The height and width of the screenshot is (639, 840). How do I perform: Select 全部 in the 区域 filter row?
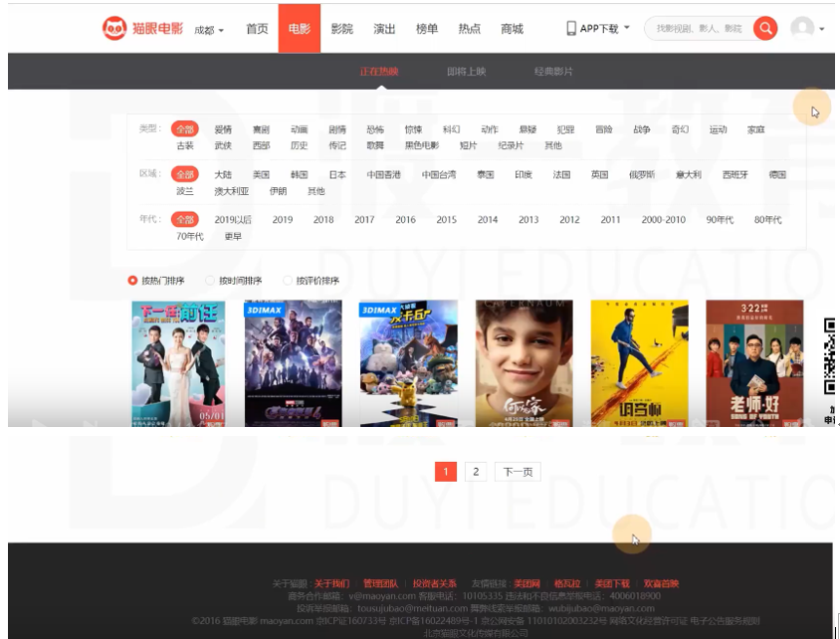pos(185,174)
